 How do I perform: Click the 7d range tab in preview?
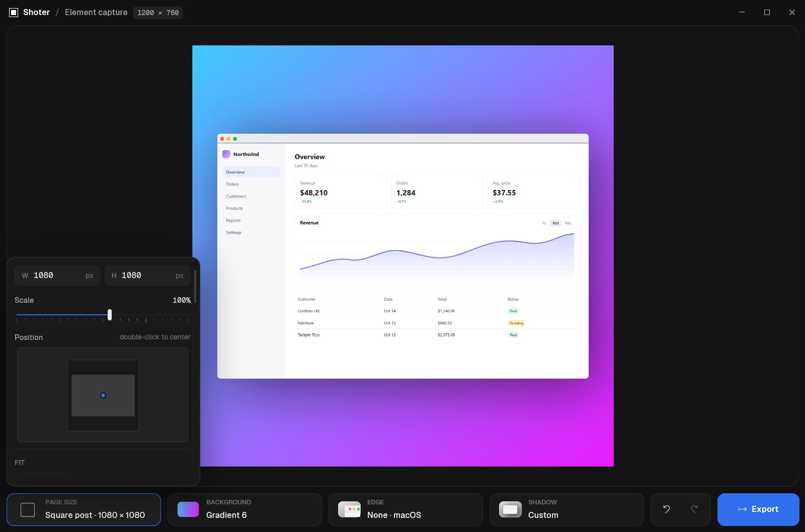(544, 223)
